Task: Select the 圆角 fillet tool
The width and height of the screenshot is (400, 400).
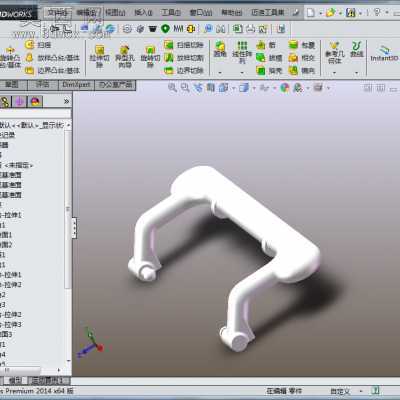Action: [x=220, y=49]
